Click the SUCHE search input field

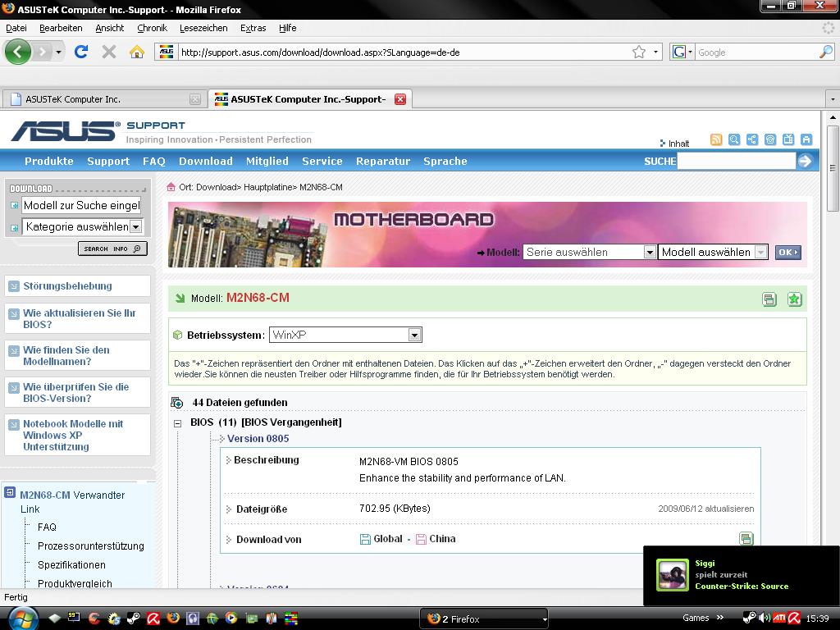736,161
